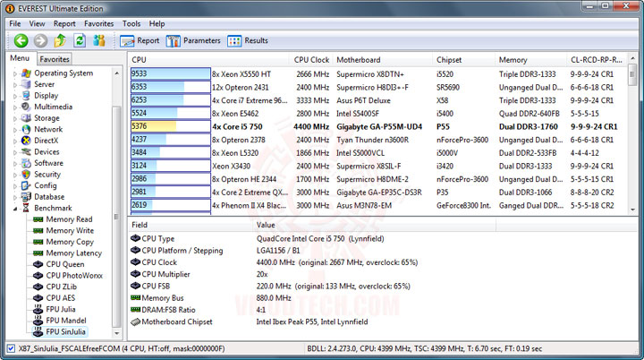
Task: Sort results by Motherboard column header
Action: tap(384, 60)
